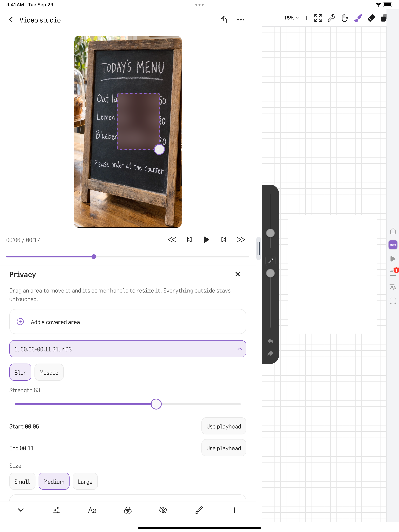Click the Privacy heading

pos(23,274)
